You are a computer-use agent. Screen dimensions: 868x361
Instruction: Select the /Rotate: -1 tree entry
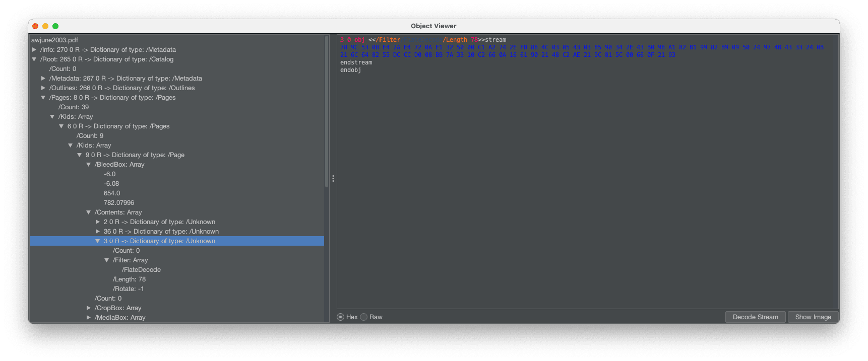(x=128, y=289)
